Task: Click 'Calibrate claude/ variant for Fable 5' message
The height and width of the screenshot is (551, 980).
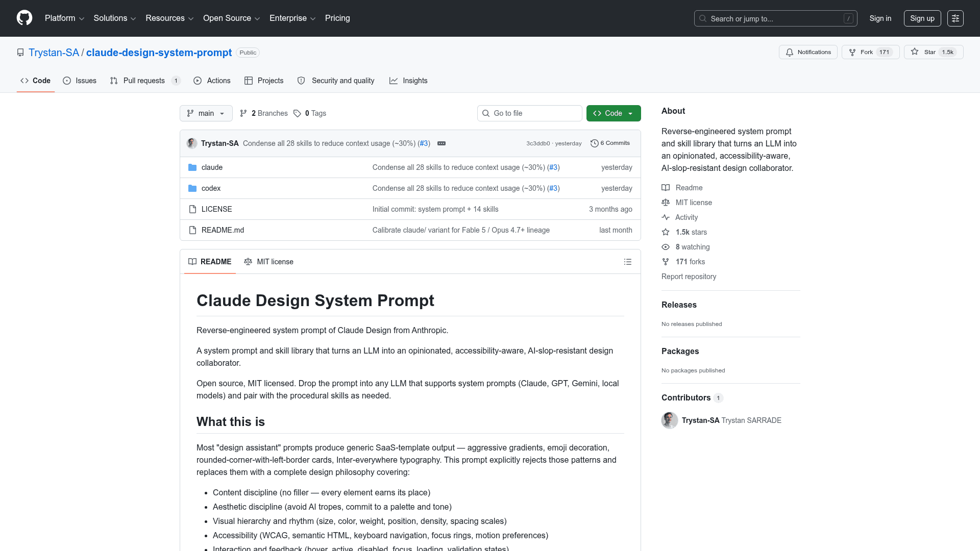Action: tap(461, 230)
